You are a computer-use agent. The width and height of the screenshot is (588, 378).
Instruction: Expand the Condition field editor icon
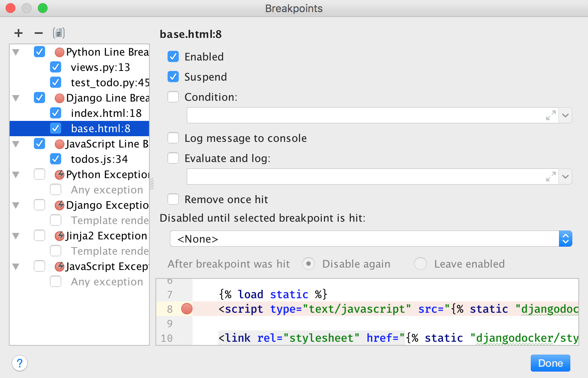[551, 116]
